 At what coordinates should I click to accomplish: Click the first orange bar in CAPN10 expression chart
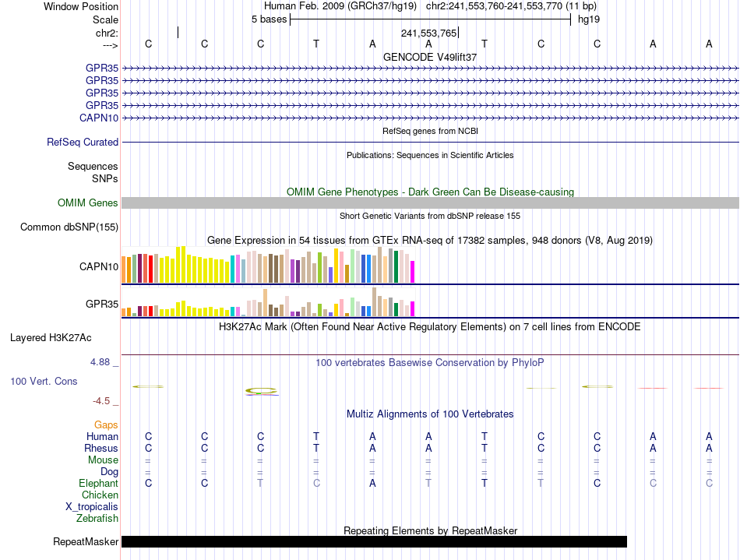124,269
